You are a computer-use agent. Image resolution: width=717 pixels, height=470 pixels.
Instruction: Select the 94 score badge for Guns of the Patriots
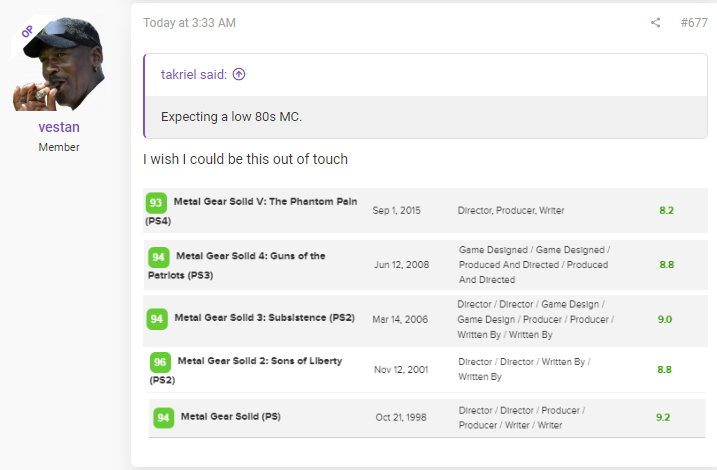click(158, 257)
